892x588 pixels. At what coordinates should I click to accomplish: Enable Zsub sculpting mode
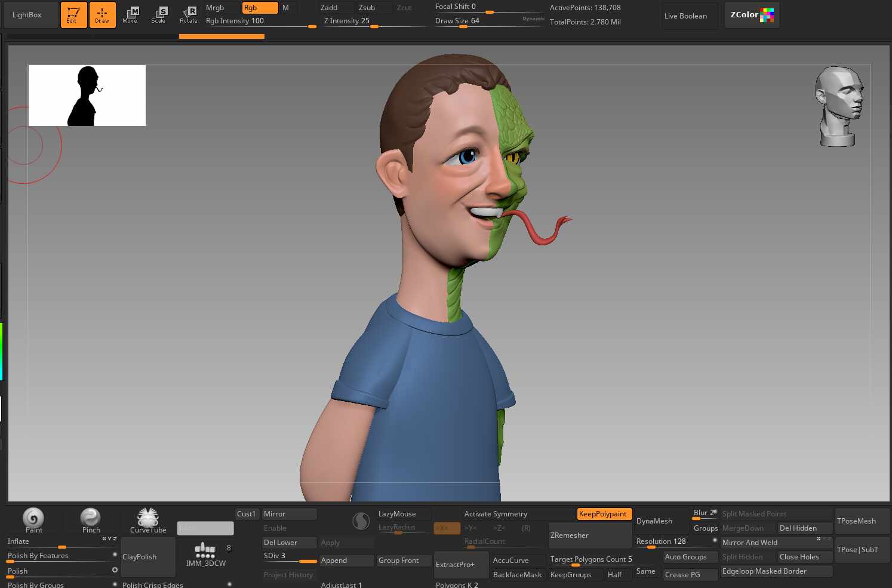[374, 8]
